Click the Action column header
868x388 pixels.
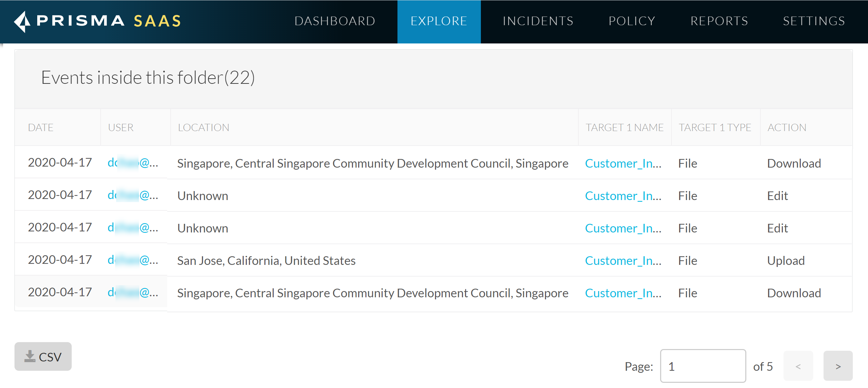pos(787,128)
